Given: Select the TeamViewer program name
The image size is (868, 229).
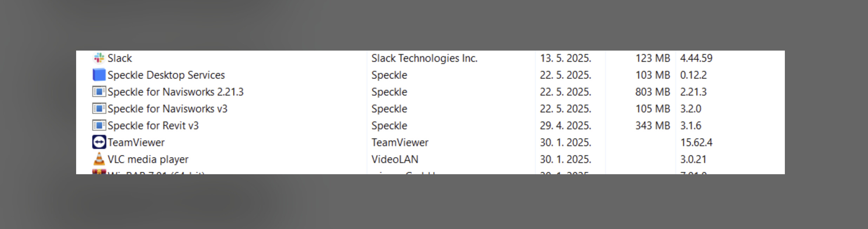Looking at the screenshot, I should [136, 142].
